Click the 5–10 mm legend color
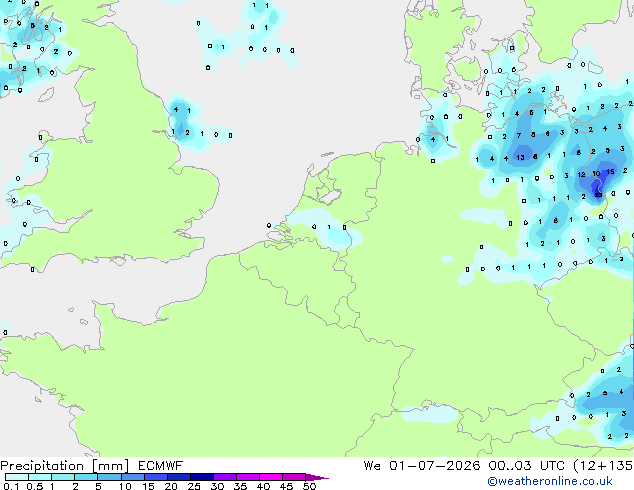The image size is (634, 490). (x=109, y=477)
